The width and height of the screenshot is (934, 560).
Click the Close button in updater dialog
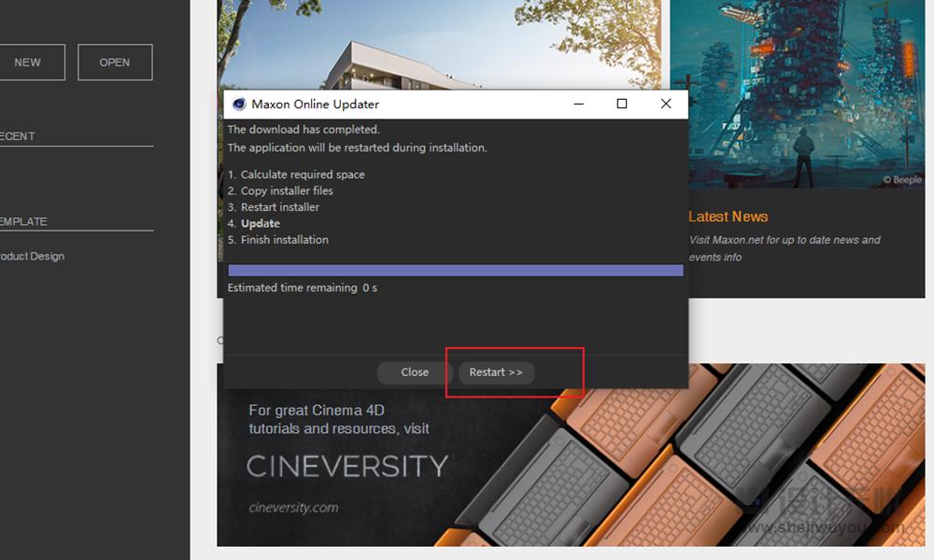tap(415, 372)
